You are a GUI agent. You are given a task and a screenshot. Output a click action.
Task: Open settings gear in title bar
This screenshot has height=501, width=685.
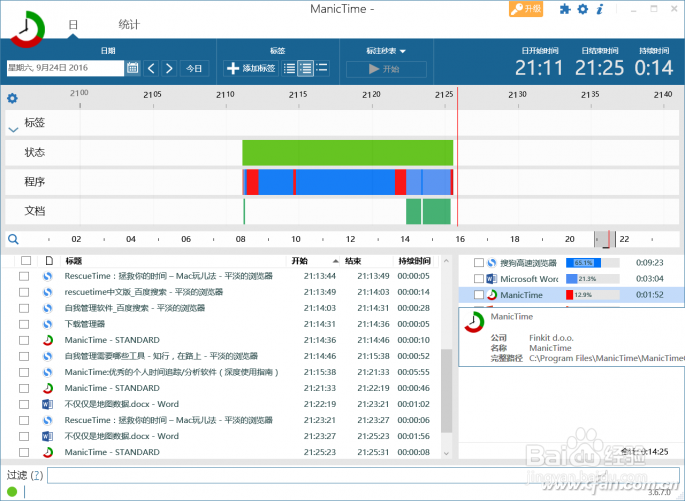click(x=583, y=9)
